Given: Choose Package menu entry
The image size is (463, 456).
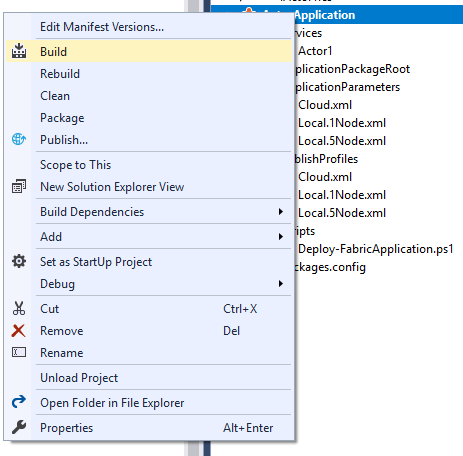Looking at the screenshot, I should click(x=148, y=118).
